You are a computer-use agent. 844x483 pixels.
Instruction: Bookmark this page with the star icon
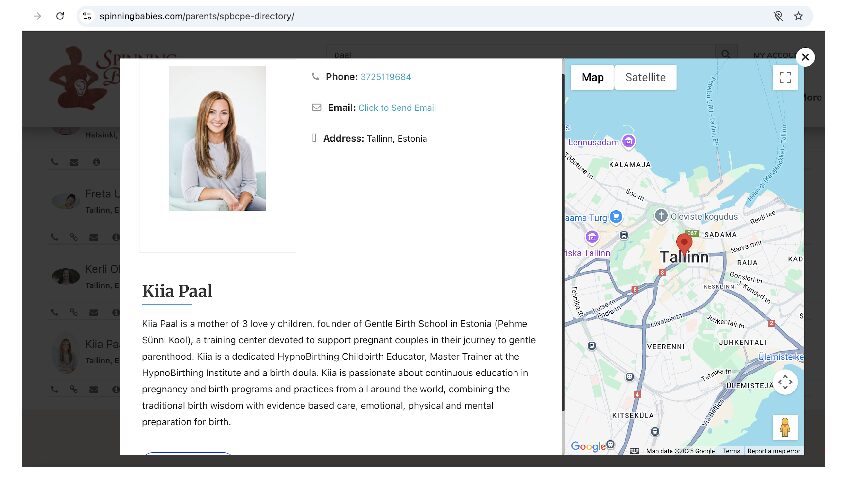point(798,16)
